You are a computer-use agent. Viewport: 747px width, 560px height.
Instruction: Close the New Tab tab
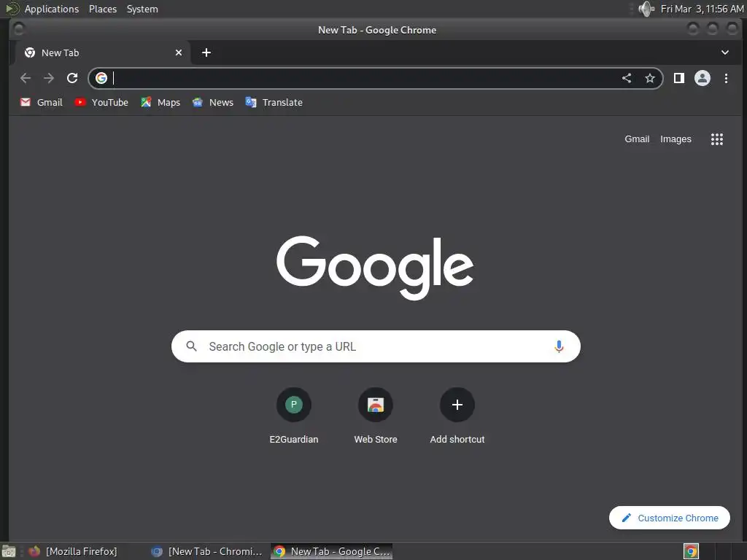(179, 52)
